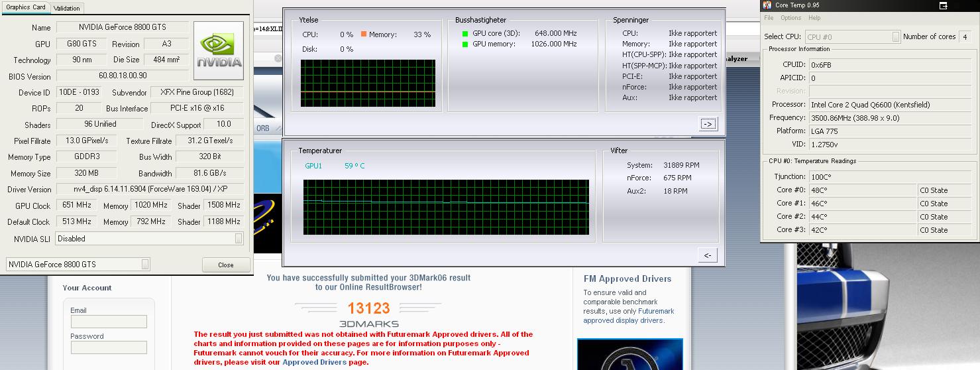Viewport: 980px width, 370px height.
Task: Click the Number of cores value 4
Action: point(965,37)
